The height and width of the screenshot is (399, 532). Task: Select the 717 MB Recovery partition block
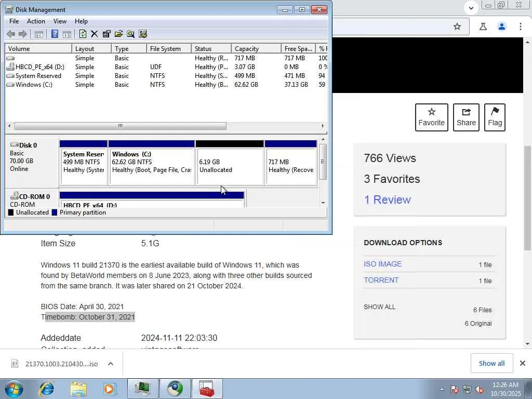pyautogui.click(x=291, y=163)
